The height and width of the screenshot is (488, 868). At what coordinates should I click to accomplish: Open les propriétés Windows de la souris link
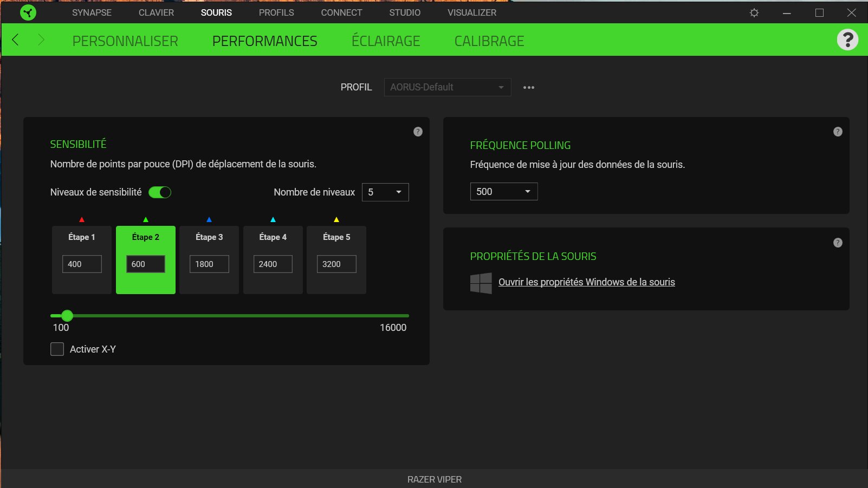tap(586, 282)
